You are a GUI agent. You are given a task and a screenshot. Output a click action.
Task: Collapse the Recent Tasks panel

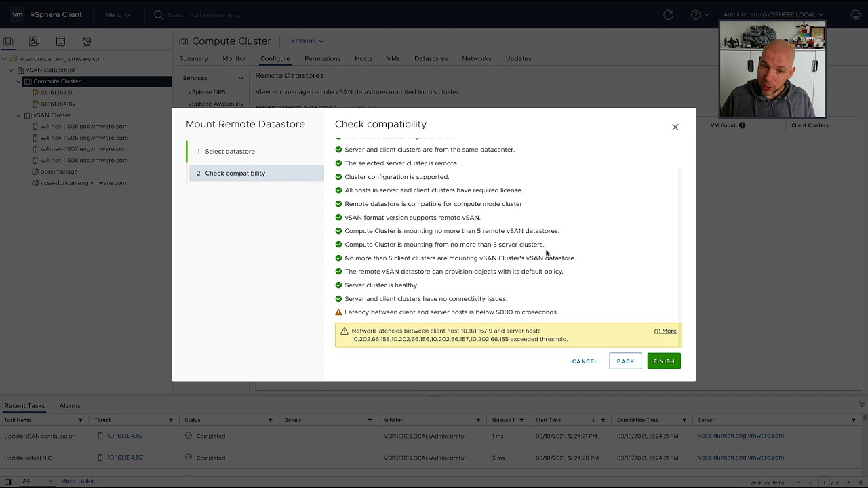point(861,405)
